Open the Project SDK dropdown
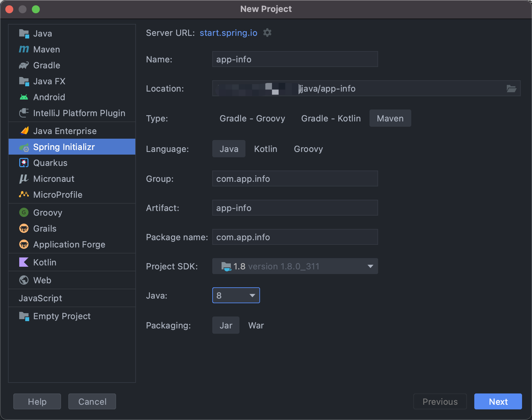This screenshot has height=420, width=532. 295,266
